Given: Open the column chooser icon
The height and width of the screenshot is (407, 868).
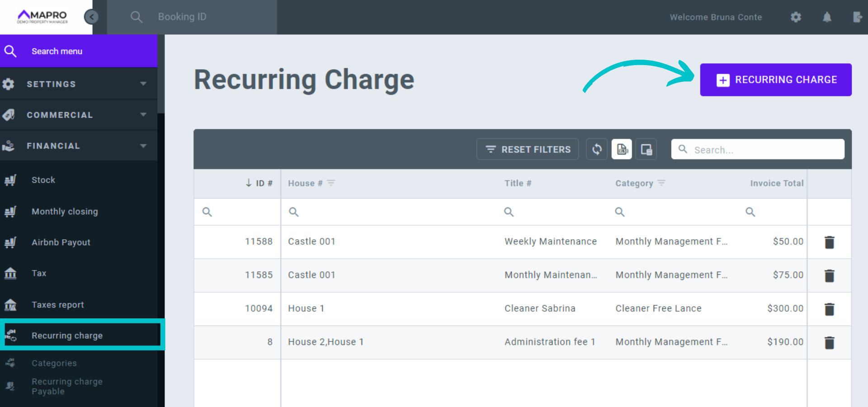Looking at the screenshot, I should pyautogui.click(x=646, y=149).
